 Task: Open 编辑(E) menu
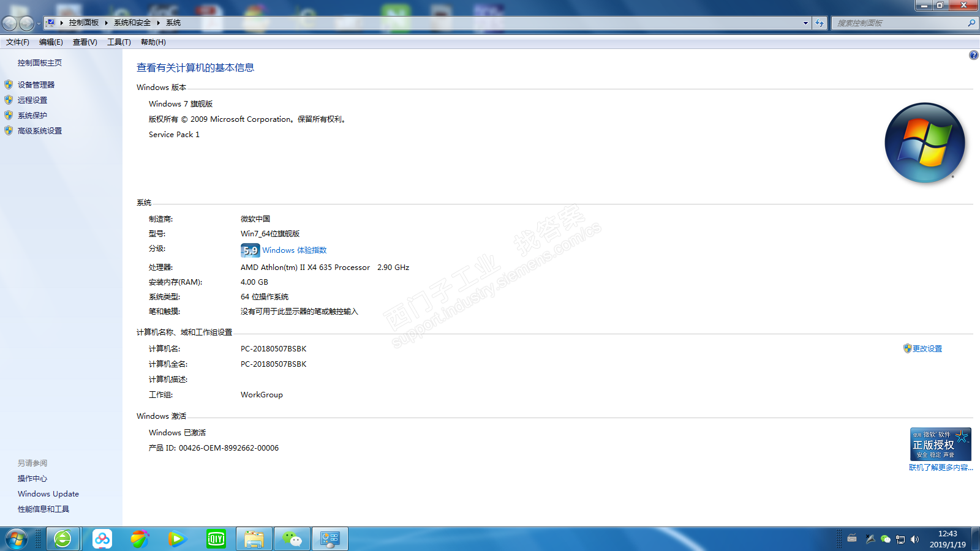click(x=51, y=42)
